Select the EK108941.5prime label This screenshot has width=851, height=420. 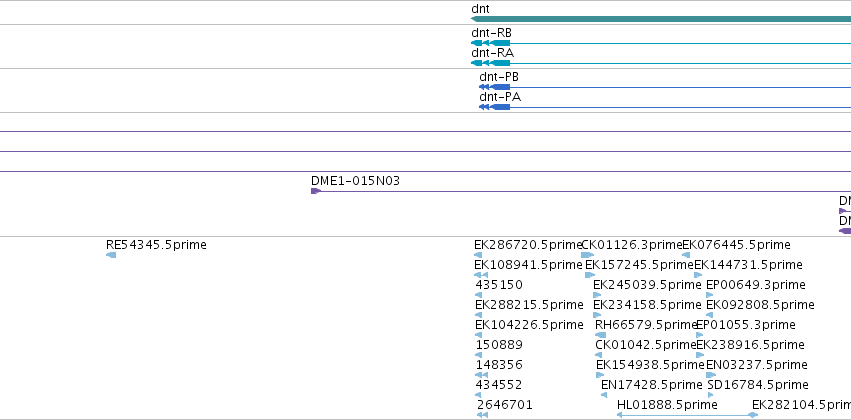(x=528, y=265)
